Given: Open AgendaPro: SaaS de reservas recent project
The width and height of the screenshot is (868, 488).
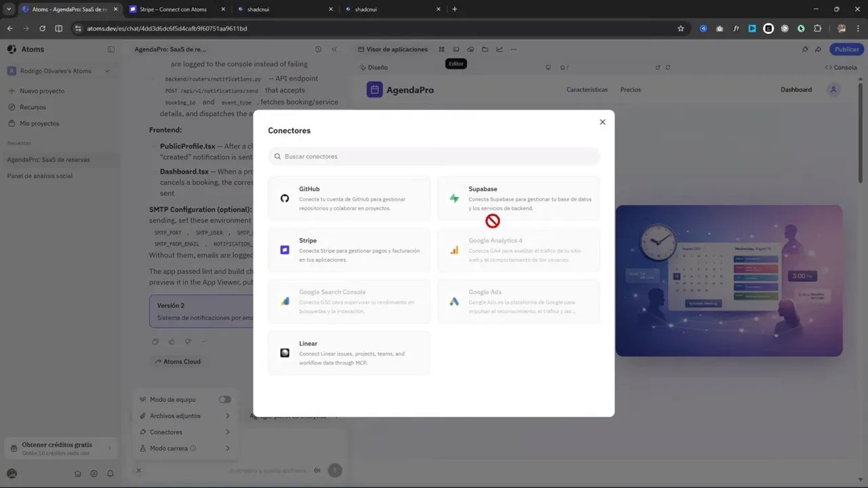Looking at the screenshot, I should coord(61,159).
